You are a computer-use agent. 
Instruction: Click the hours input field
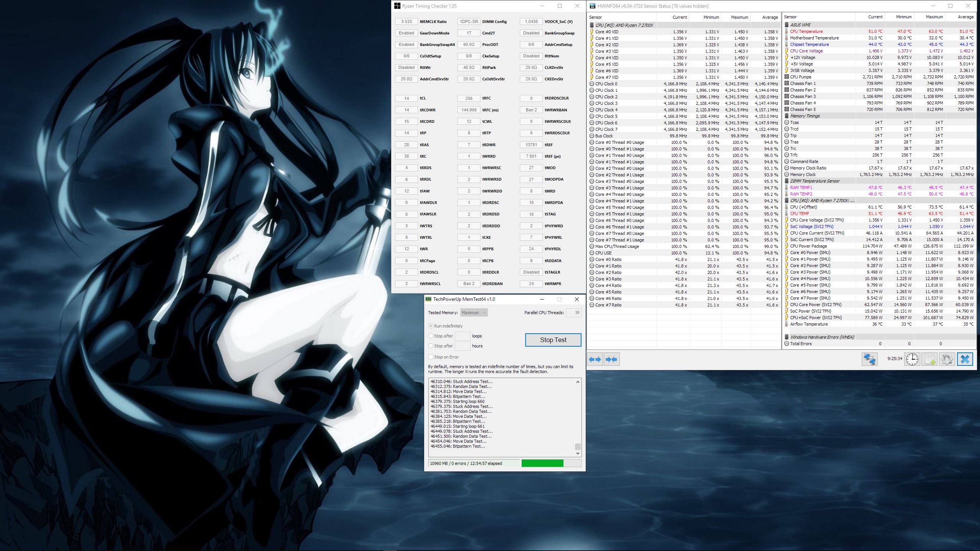[462, 346]
